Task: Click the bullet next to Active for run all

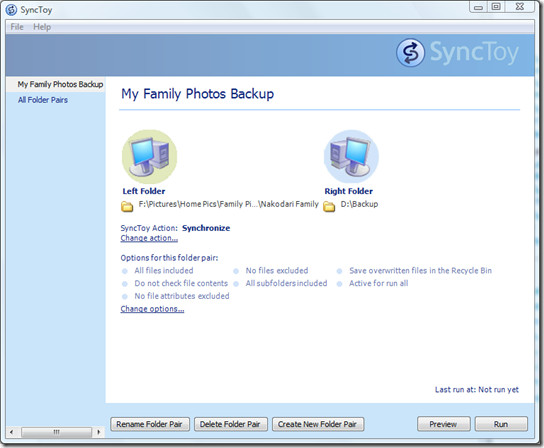Action: click(339, 284)
